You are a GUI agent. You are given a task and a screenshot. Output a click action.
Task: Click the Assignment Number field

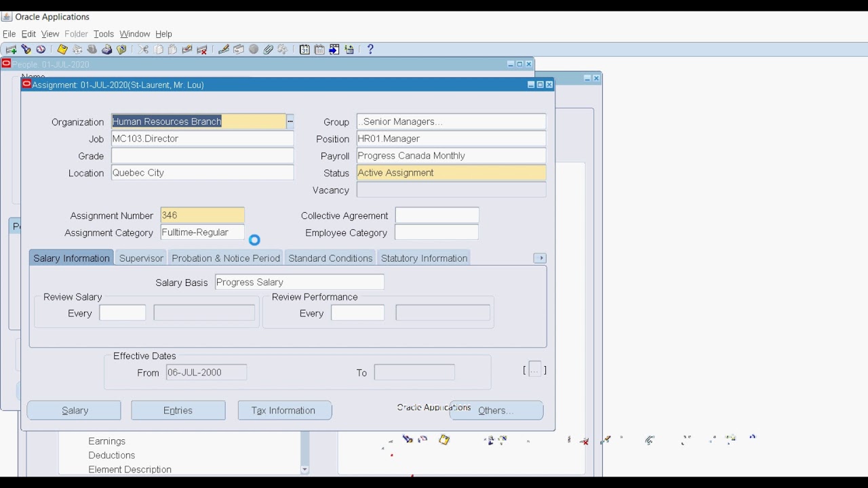pyautogui.click(x=202, y=216)
